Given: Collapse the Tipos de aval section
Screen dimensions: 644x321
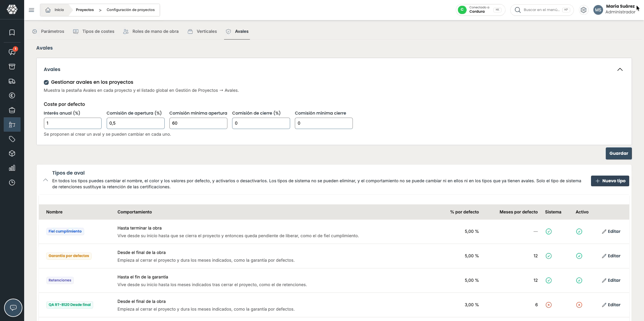Looking at the screenshot, I should click(x=46, y=180).
